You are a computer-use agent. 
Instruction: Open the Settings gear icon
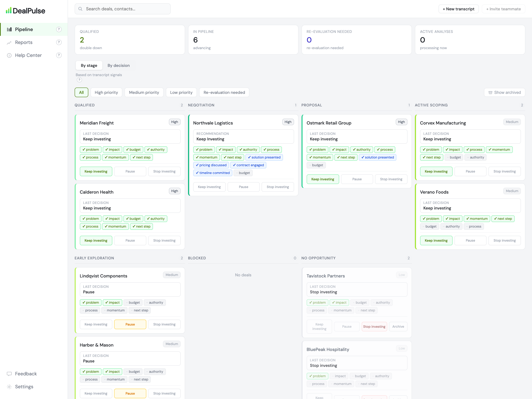click(x=9, y=387)
